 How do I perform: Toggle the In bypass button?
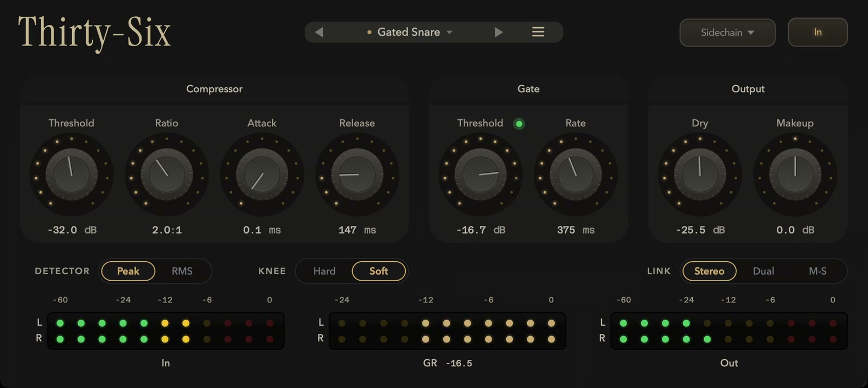click(818, 32)
